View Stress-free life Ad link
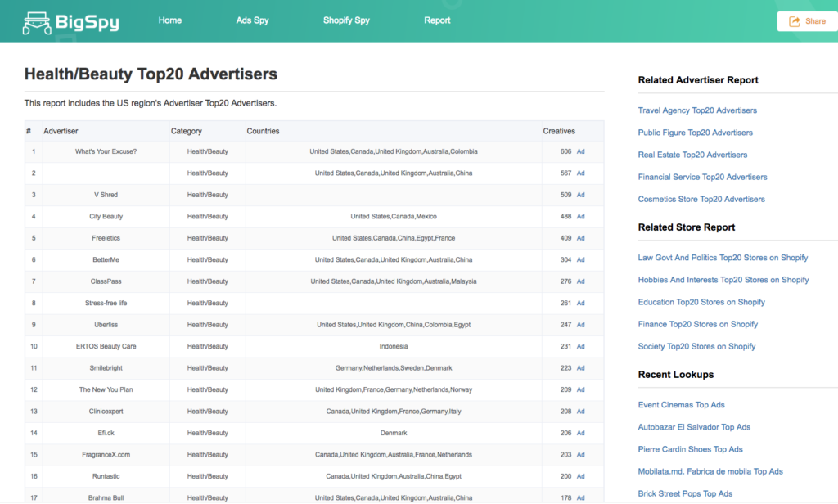 pos(580,303)
